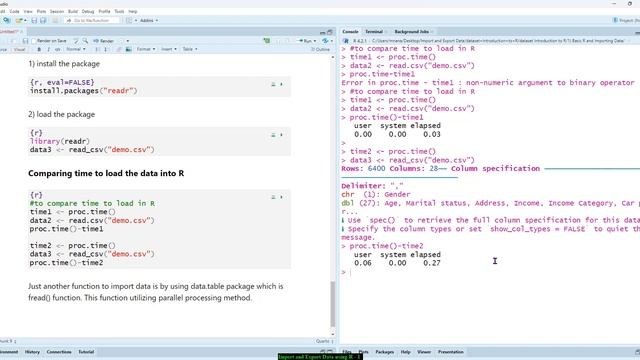The height and width of the screenshot is (360, 640).
Task: Open the Help menu
Action: pyautogui.click(x=133, y=11)
